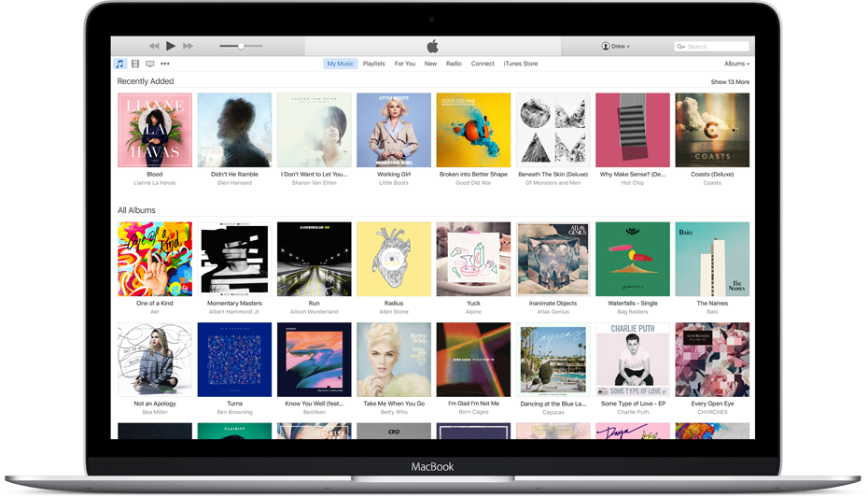Select The Names album by Baio
868x497 pixels.
[x=712, y=260]
